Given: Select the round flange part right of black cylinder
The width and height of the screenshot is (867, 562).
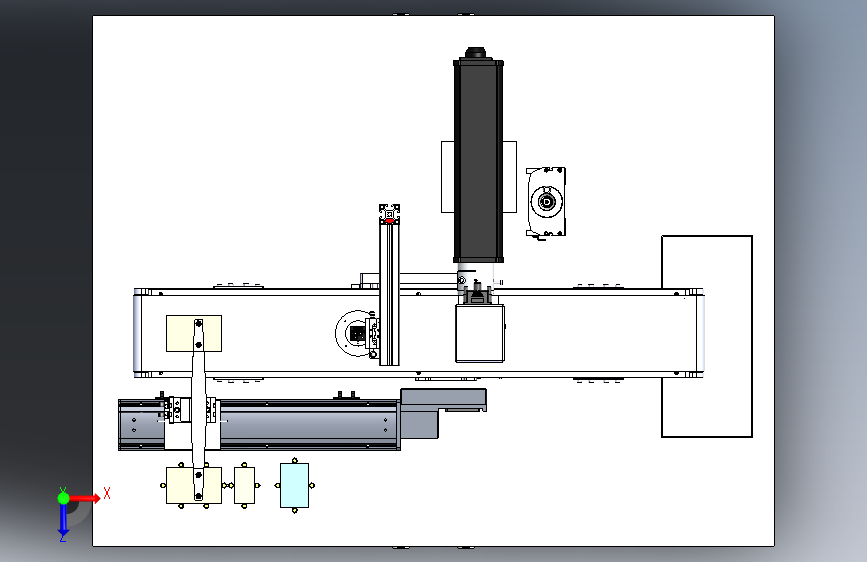Looking at the screenshot, I should tap(546, 202).
